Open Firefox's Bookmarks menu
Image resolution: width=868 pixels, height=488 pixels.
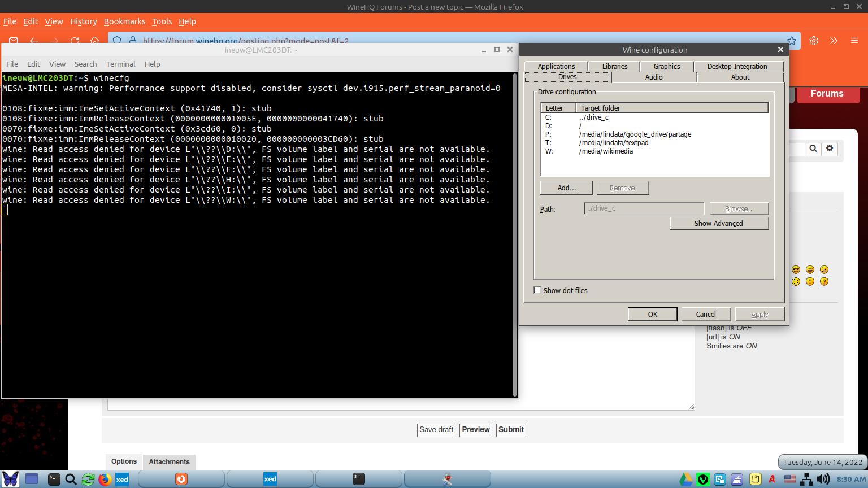124,21
